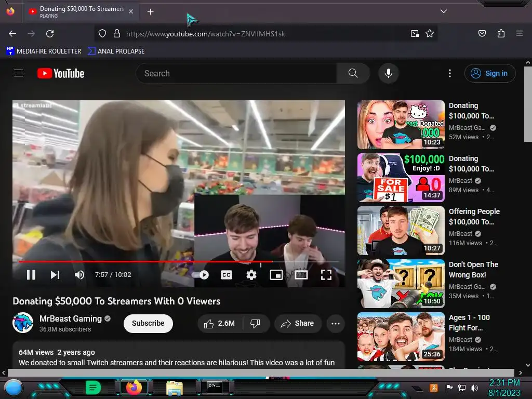Image resolution: width=532 pixels, height=399 pixels.
Task: Open more actions ellipsis under video
Action: pos(336,323)
